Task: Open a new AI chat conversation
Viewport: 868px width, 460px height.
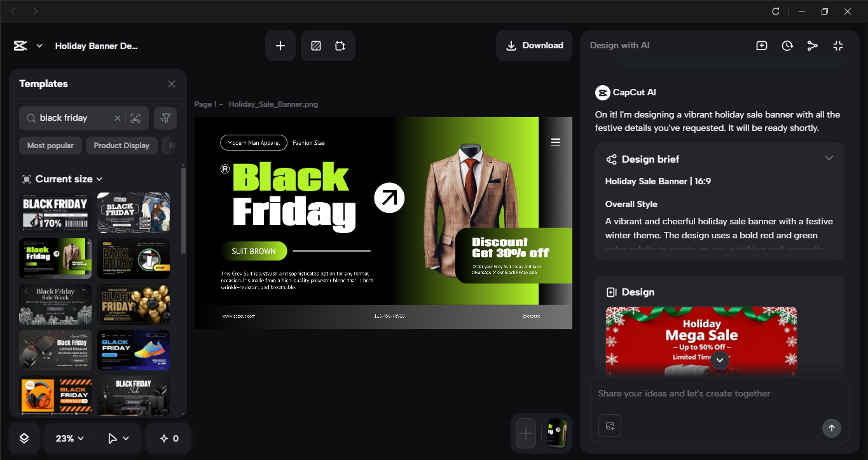Action: pyautogui.click(x=761, y=45)
